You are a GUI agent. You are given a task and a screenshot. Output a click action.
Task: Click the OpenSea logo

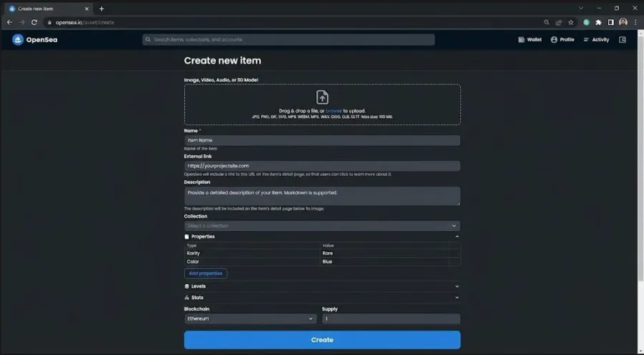pos(34,39)
